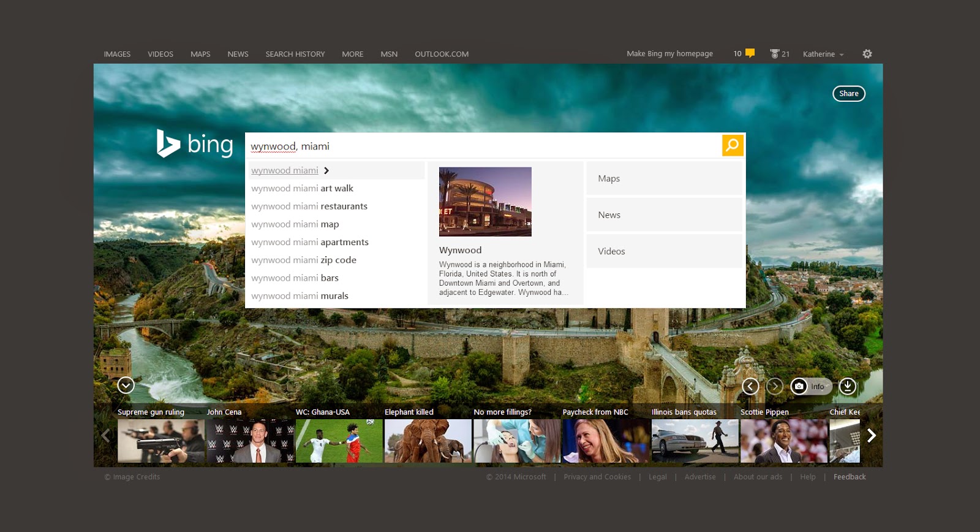Image resolution: width=980 pixels, height=532 pixels.
Task: Click the Bing logo
Action: coord(195,144)
